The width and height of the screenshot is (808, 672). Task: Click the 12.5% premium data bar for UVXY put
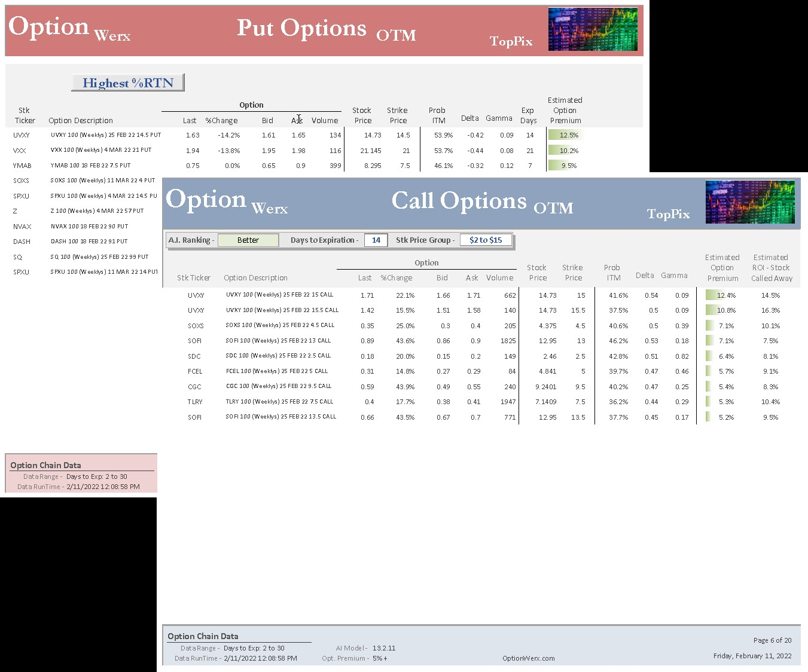click(565, 135)
